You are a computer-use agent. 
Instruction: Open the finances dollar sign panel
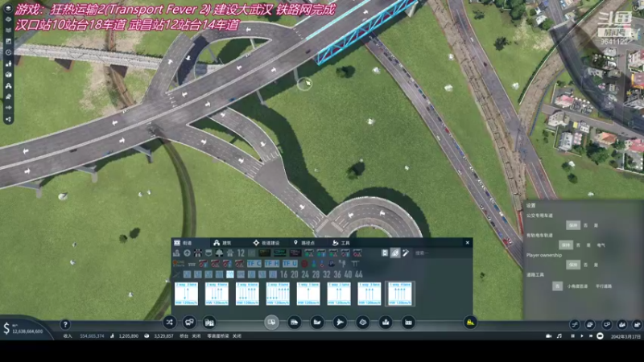(x=6, y=328)
